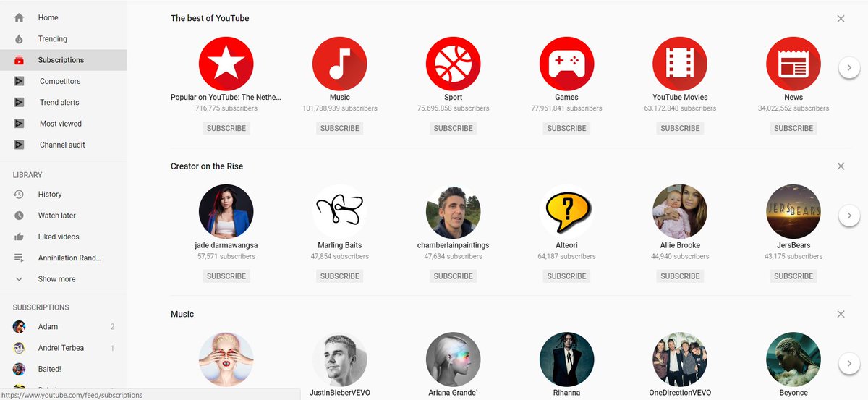Viewport: 868px width, 400px height.
Task: Click the Home house icon in sidebar
Action: pos(20,17)
